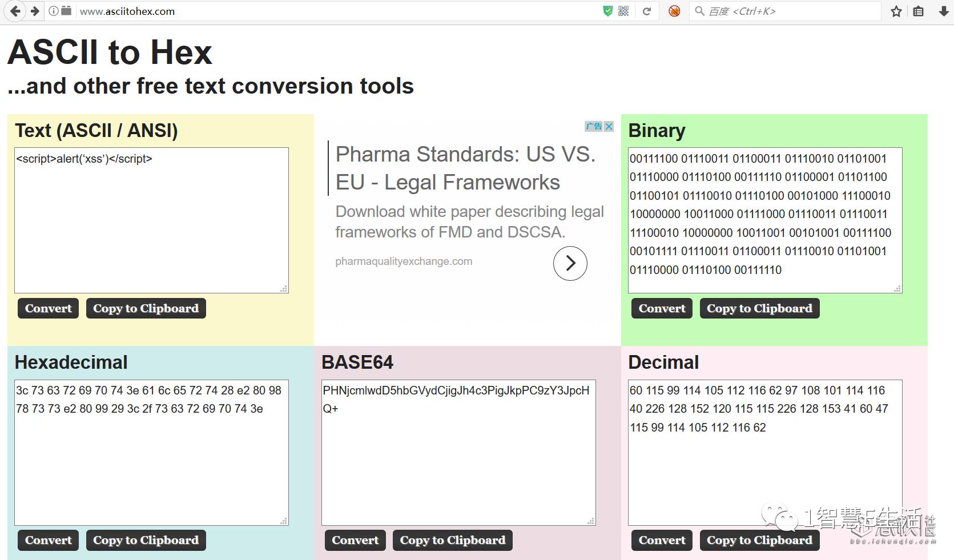This screenshot has height=560, width=954.
Task: Click Convert under BASE64
Action: (x=355, y=540)
